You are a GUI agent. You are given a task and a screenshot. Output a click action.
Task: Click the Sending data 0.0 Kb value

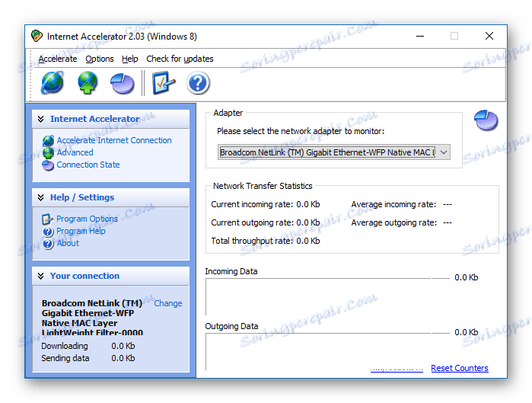123,358
